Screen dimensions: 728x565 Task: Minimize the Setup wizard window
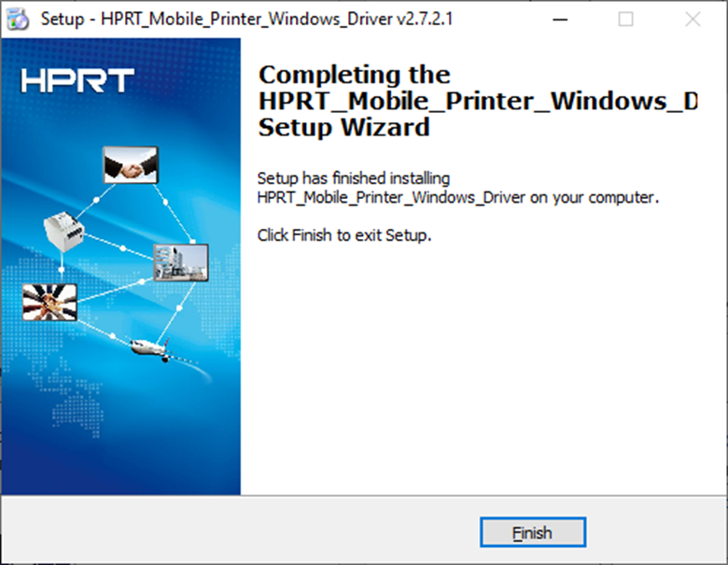557,19
